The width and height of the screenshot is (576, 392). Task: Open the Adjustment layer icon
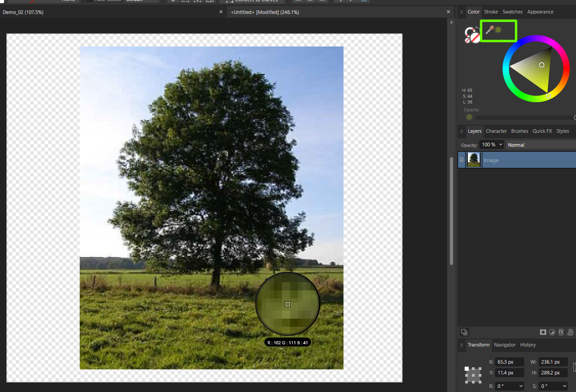point(552,332)
